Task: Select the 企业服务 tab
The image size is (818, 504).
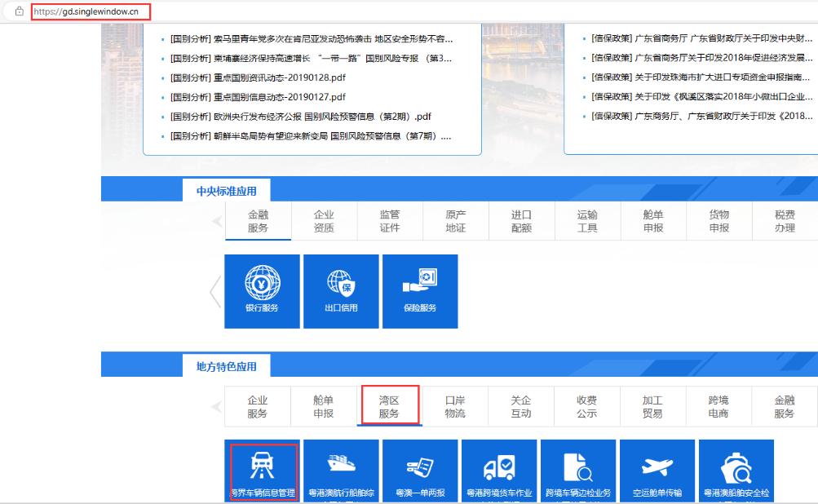Action: click(x=258, y=406)
